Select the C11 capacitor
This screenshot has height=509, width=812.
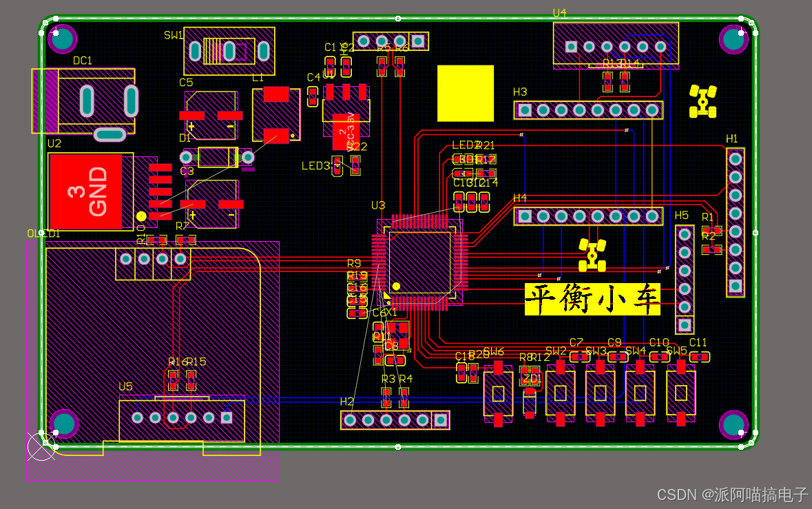[700, 357]
